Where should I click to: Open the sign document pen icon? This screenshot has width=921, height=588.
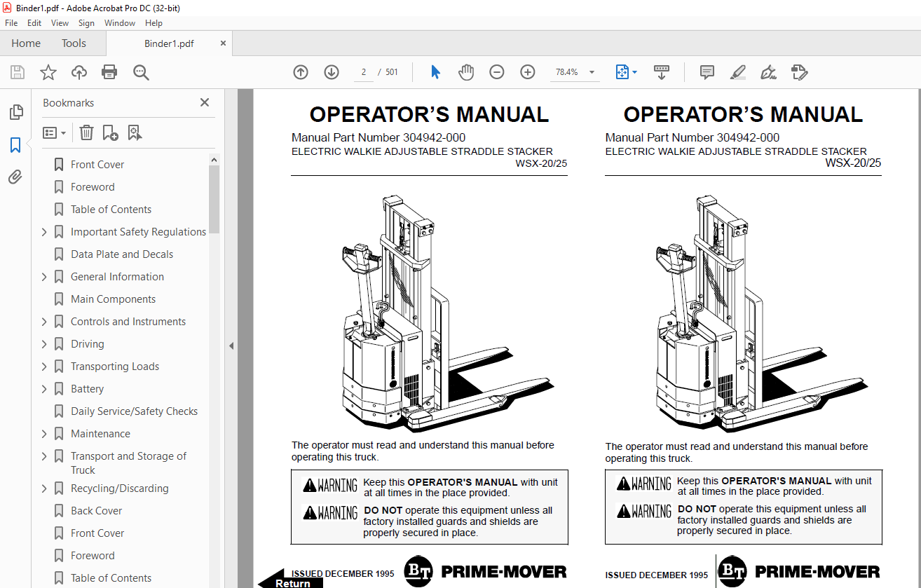(x=768, y=72)
